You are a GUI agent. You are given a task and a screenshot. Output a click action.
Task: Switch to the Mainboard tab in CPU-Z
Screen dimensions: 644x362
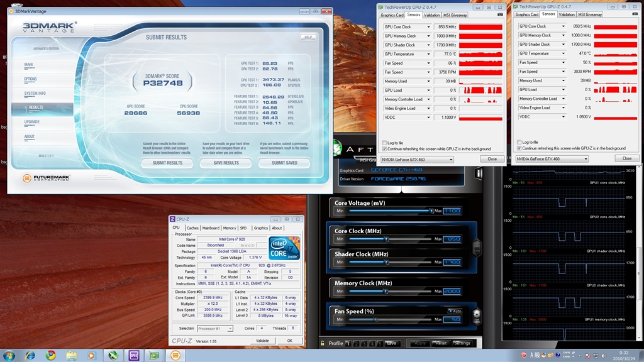211,228
